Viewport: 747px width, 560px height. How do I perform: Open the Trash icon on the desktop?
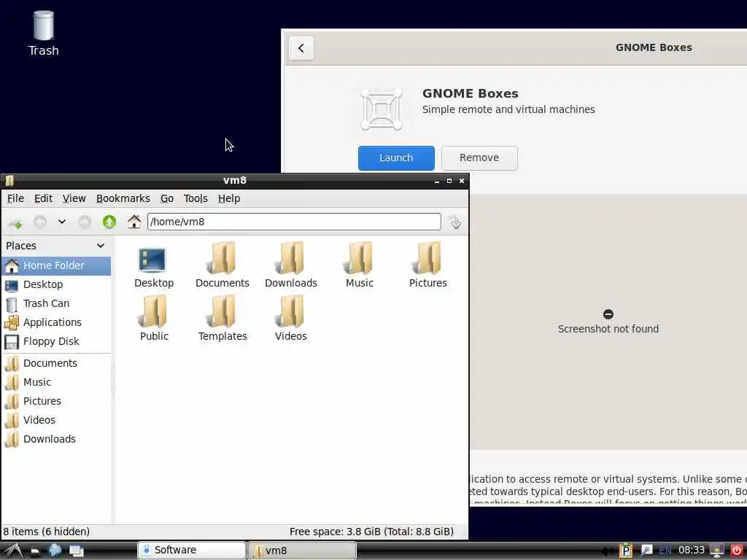coord(43,34)
